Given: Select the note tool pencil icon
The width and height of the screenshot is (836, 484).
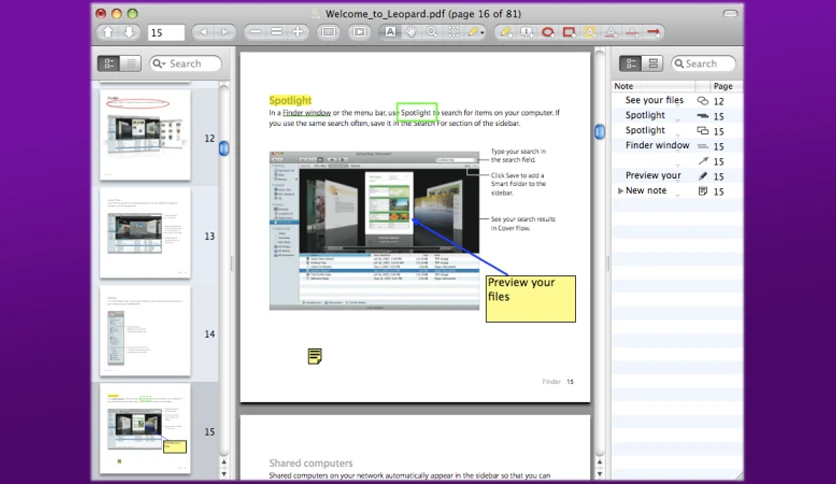Looking at the screenshot, I should (472, 33).
